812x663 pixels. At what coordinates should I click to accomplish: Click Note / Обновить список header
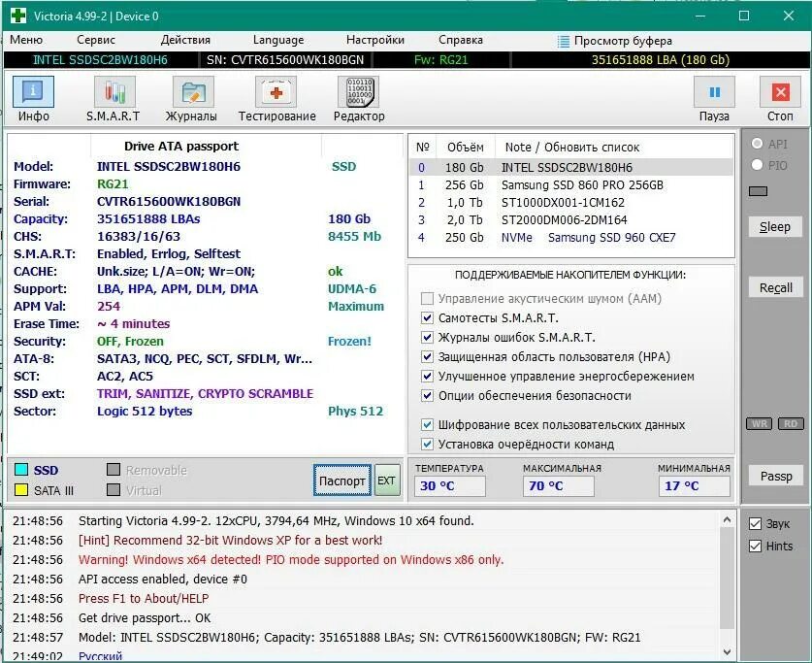pos(571,148)
